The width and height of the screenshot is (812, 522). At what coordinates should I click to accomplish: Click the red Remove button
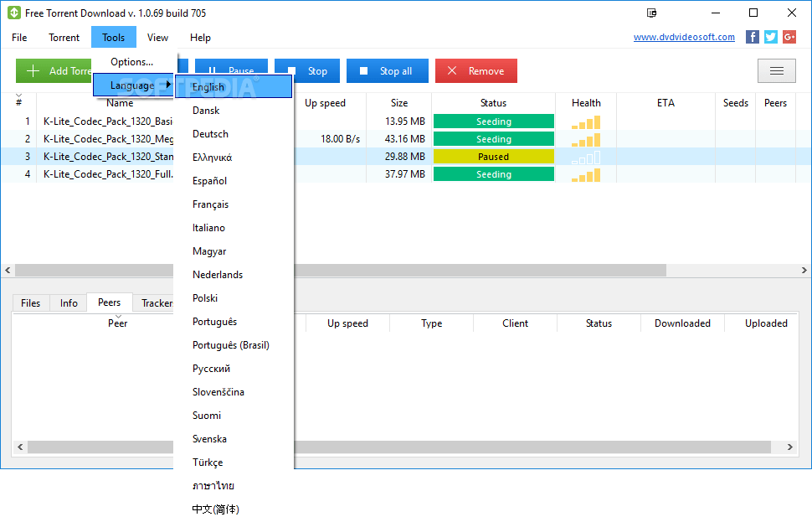476,71
